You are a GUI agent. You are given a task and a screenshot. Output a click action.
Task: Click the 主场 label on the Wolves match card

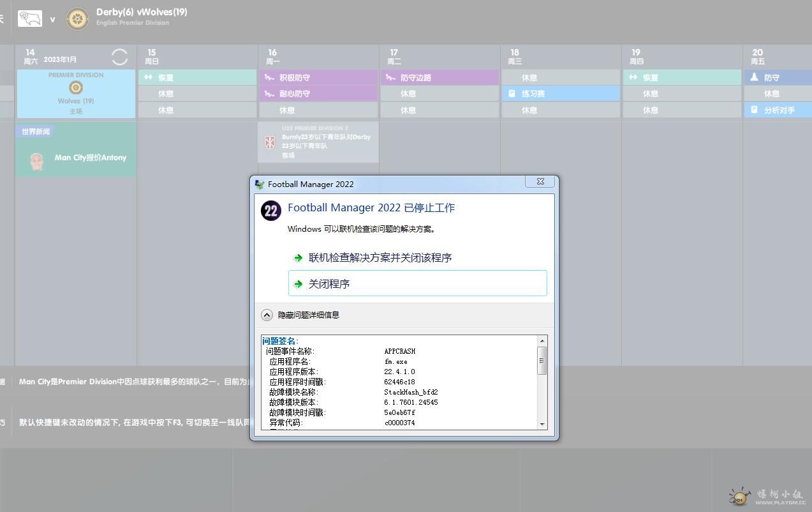coord(76,111)
